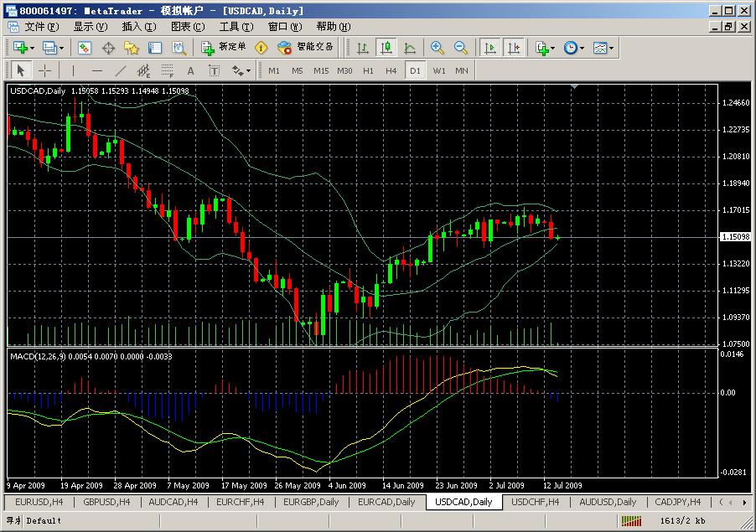Zoom out of the chart
The width and height of the screenshot is (756, 532).
[x=460, y=48]
